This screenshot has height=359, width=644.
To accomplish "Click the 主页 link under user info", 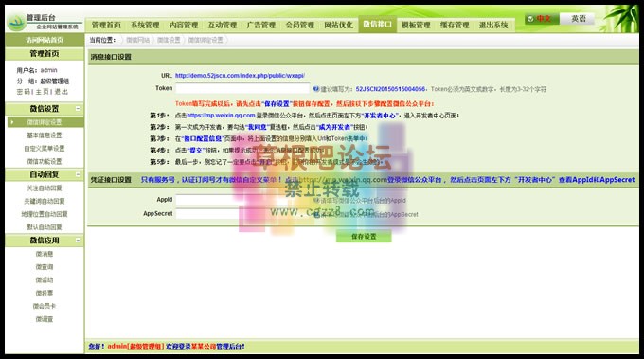I will tap(43, 92).
